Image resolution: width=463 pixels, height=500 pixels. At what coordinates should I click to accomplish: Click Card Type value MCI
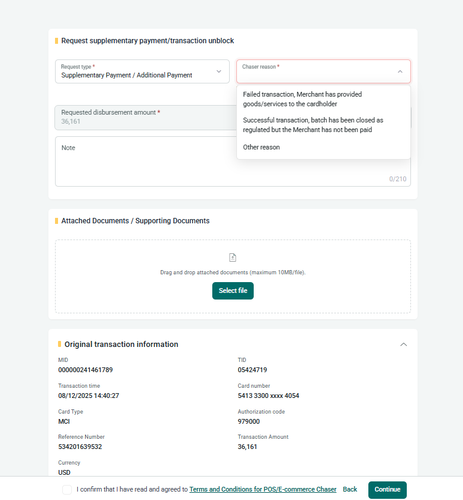[64, 421]
